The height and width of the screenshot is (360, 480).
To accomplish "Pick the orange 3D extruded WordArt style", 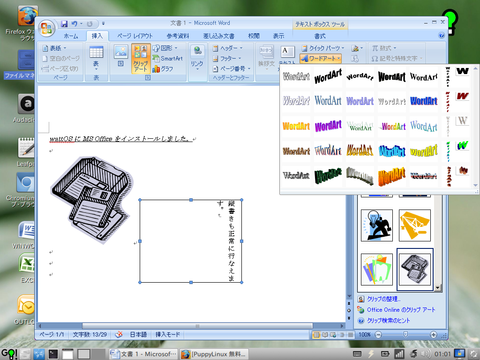I will [x=392, y=176].
